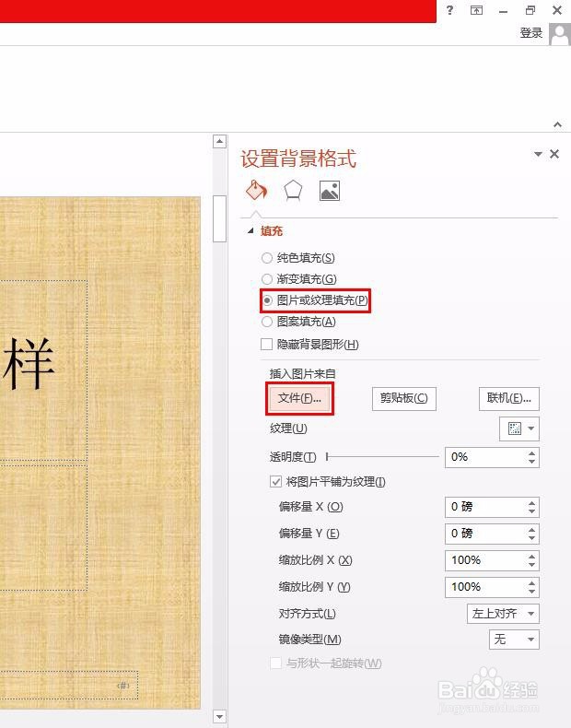Increase 透明度 with the up arrow

[x=532, y=452]
